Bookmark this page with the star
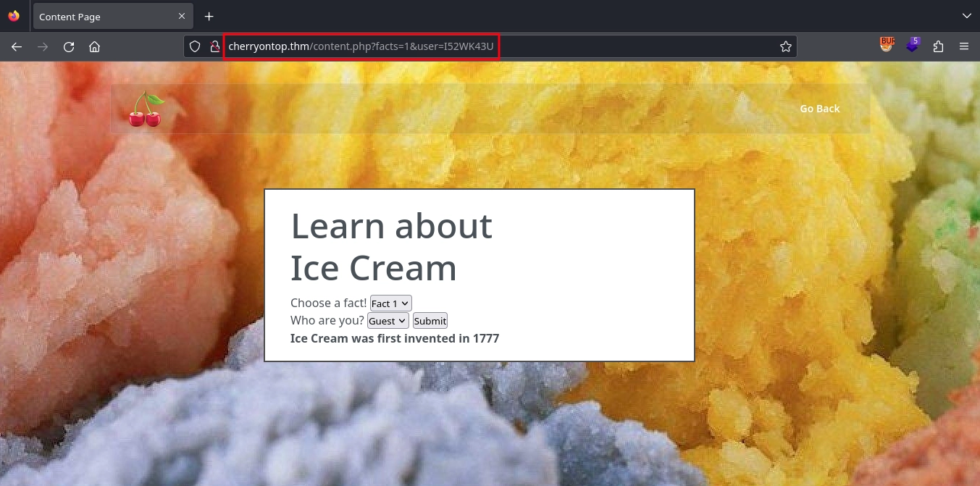980x486 pixels. coord(786,46)
